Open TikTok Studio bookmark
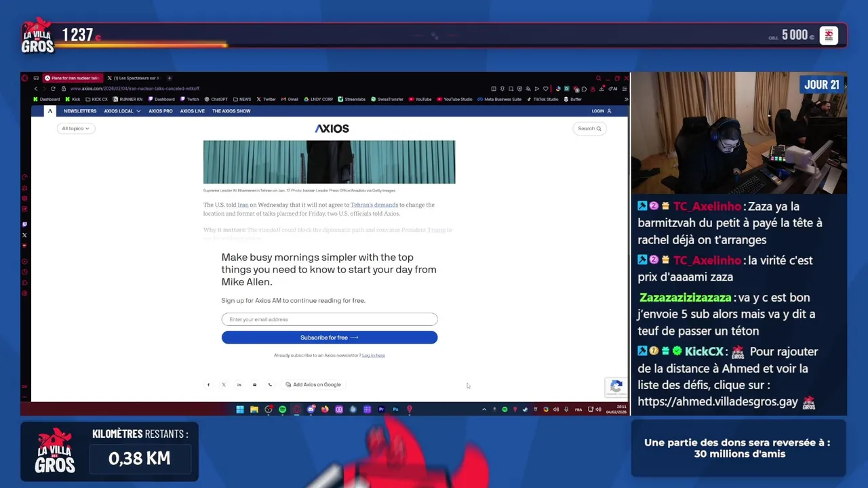 543,99
